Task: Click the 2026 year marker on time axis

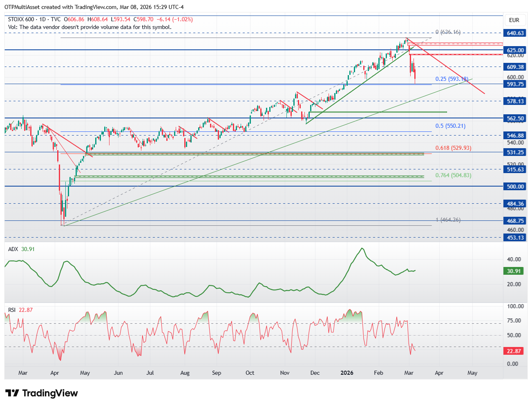Action: pos(347,373)
